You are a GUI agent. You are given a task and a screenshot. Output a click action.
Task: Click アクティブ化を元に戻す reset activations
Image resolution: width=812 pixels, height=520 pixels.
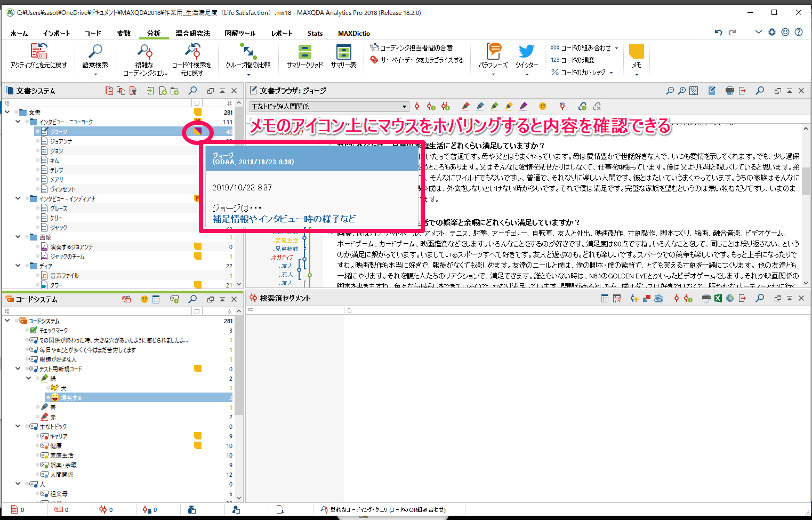(38, 57)
